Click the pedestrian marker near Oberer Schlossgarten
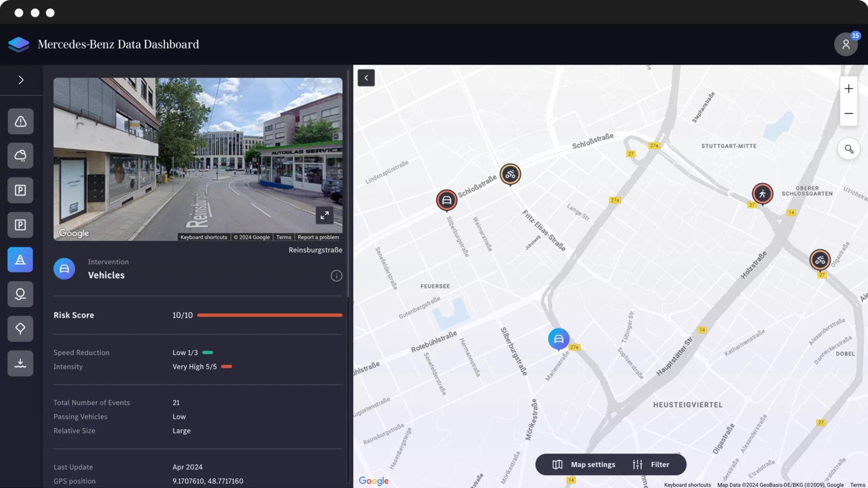Image resolution: width=868 pixels, height=488 pixels. pos(762,193)
